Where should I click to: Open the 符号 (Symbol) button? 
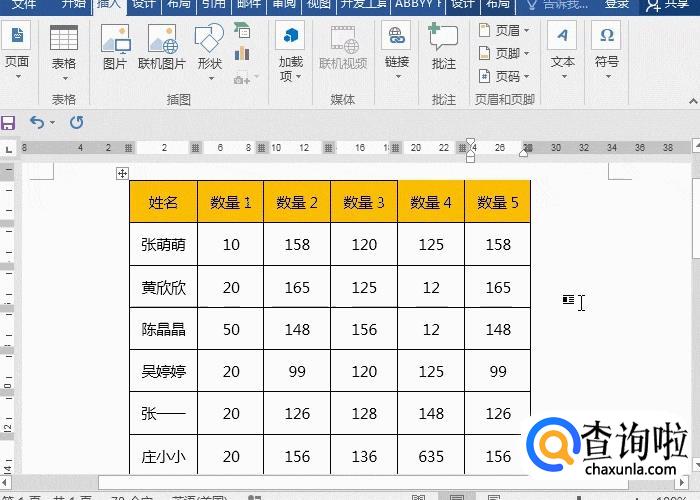(607, 51)
